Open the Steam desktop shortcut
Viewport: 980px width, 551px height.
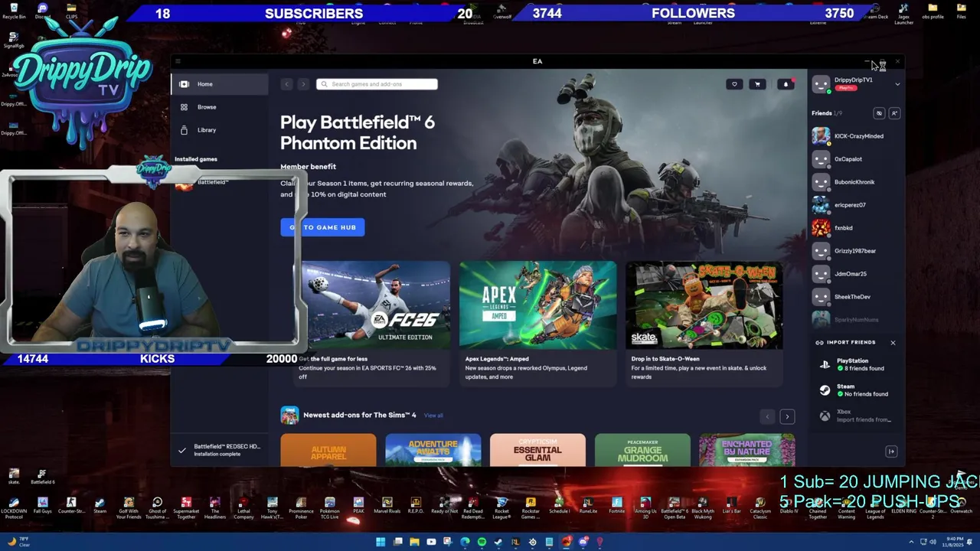[100, 506]
